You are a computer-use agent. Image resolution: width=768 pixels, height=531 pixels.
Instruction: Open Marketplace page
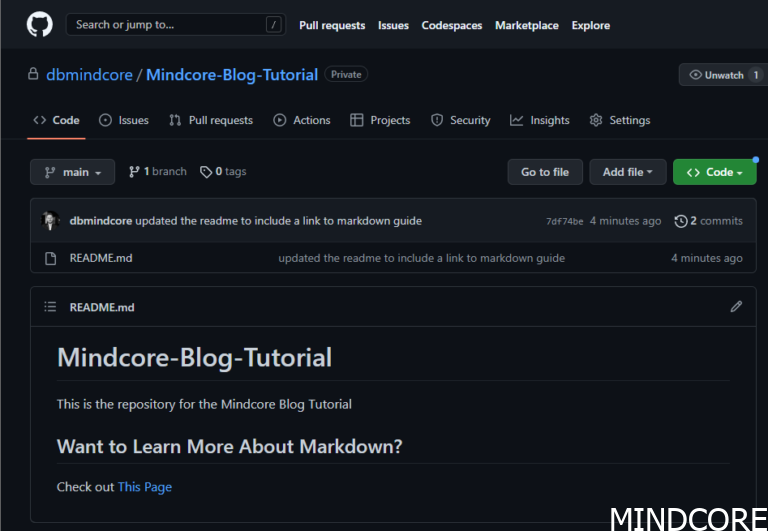click(x=527, y=25)
